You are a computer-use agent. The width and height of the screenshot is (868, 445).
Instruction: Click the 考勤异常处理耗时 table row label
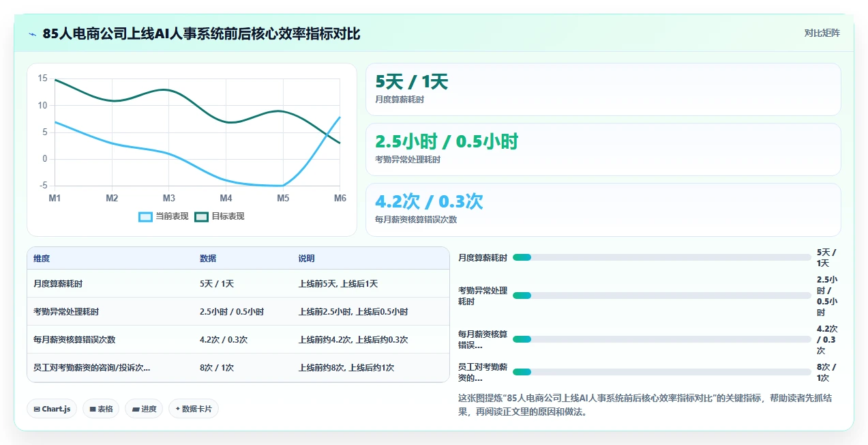(66, 312)
